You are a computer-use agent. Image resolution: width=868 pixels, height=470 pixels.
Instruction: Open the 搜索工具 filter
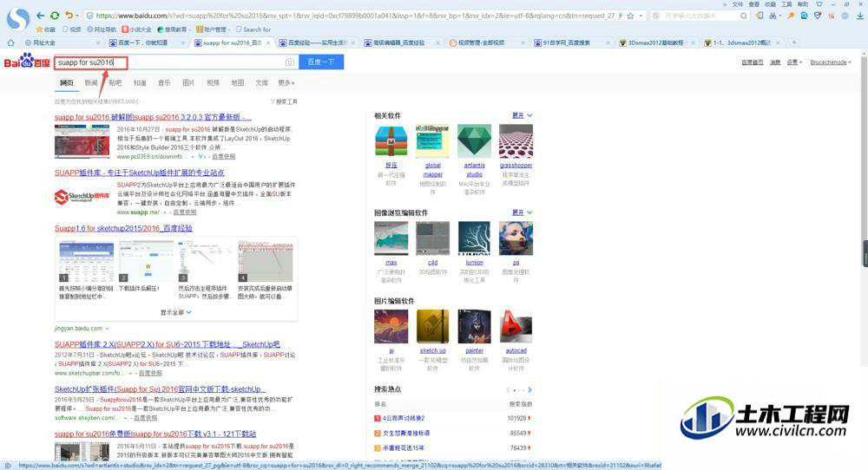pos(284,101)
